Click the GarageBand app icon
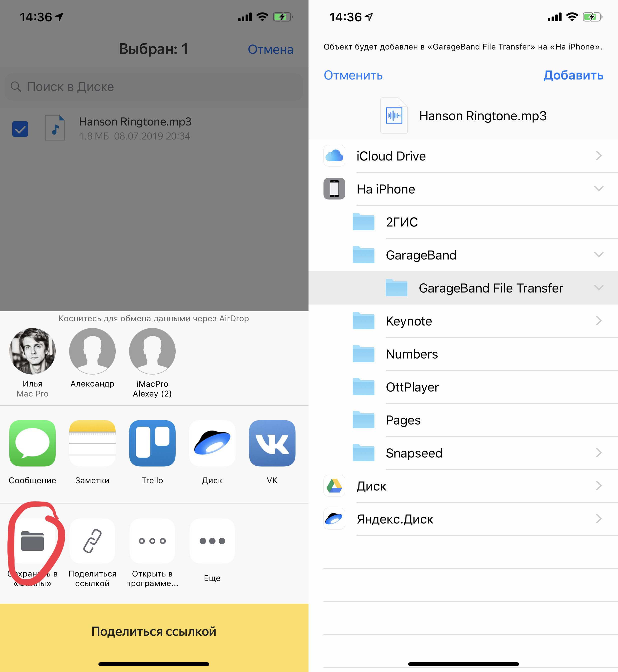618x672 pixels. tap(361, 254)
